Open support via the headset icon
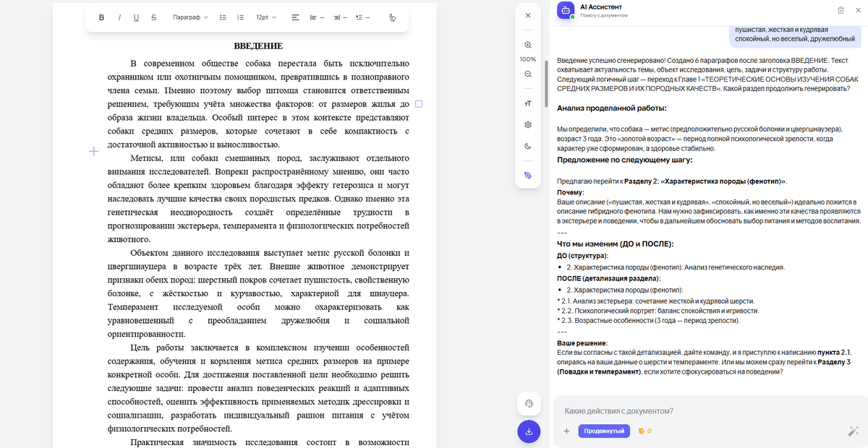Screen dimensions: 868x448 [529, 403]
